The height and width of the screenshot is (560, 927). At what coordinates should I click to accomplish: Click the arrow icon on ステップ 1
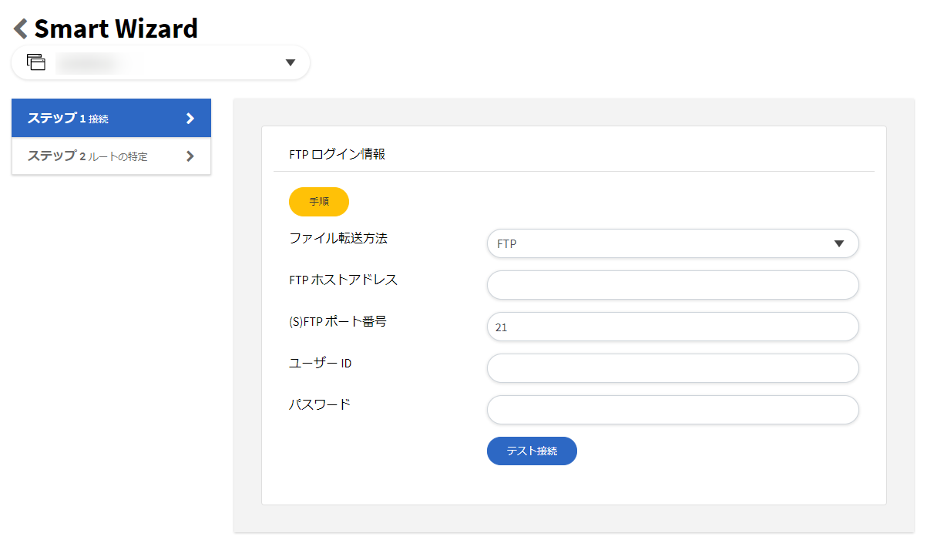pos(190,119)
